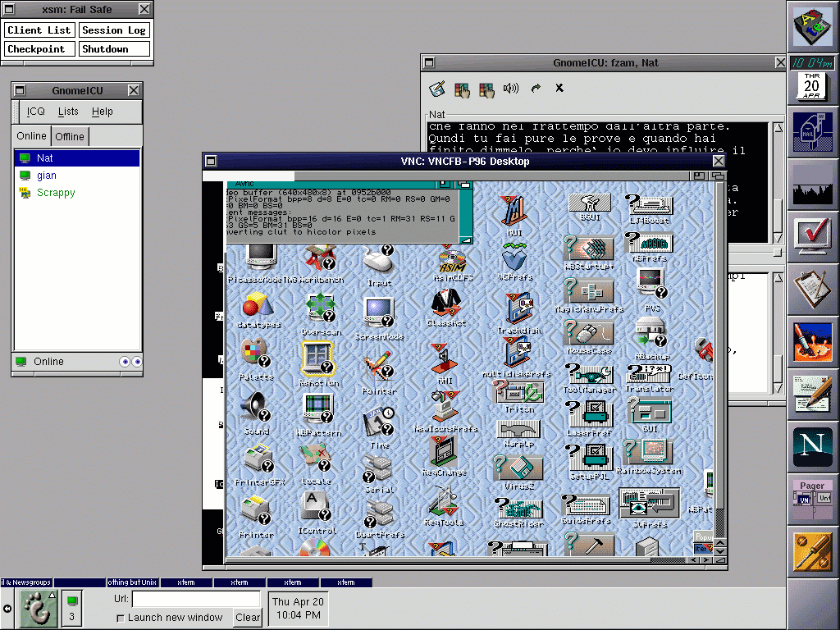Click the speaker icon in chat toolbar
Viewport: 840px width, 630px height.
point(511,89)
